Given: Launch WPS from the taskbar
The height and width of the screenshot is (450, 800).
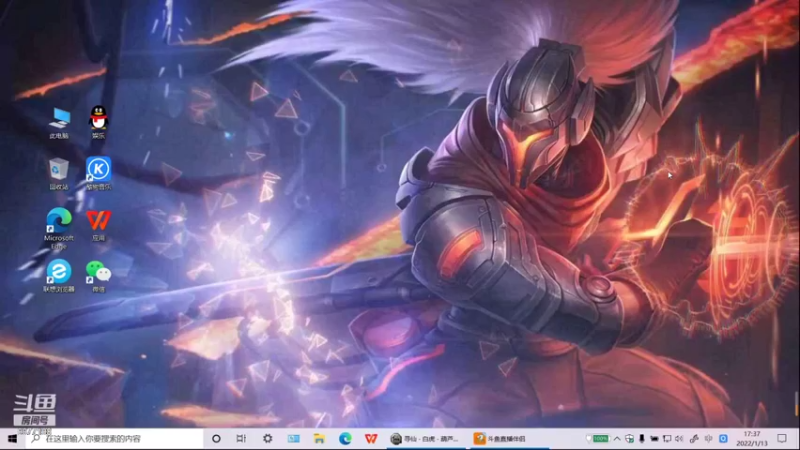Looking at the screenshot, I should coord(371,439).
